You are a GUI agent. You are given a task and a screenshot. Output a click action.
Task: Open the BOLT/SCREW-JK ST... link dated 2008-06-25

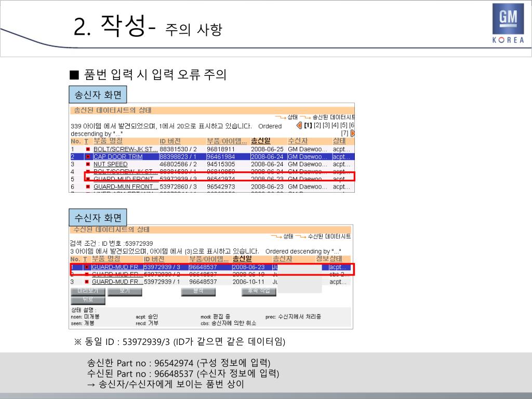pos(126,149)
